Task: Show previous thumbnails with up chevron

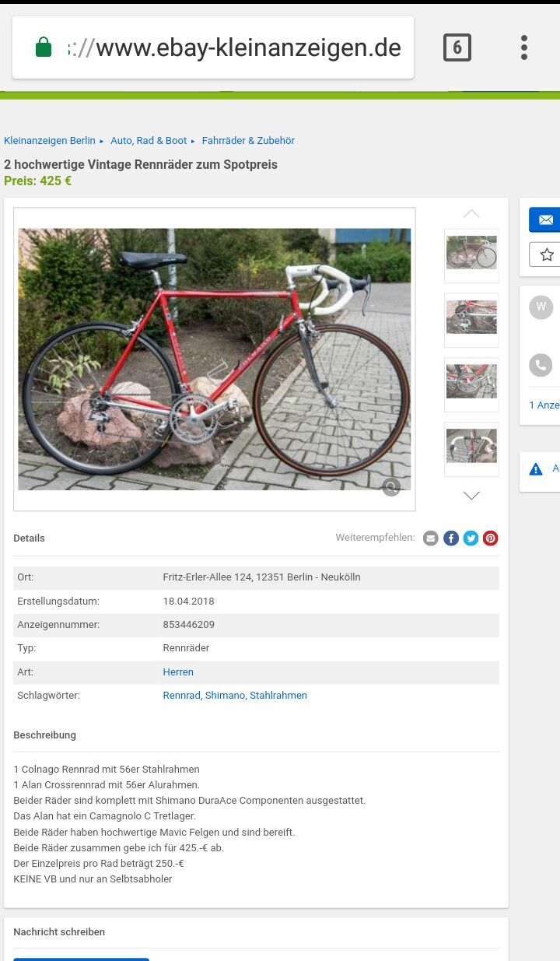Action: [471, 213]
